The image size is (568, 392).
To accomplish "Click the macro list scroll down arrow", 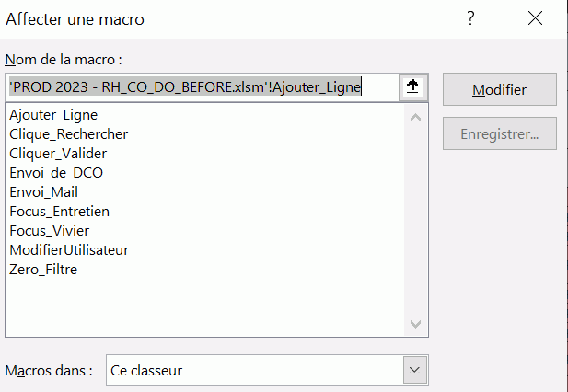I will pos(414,325).
